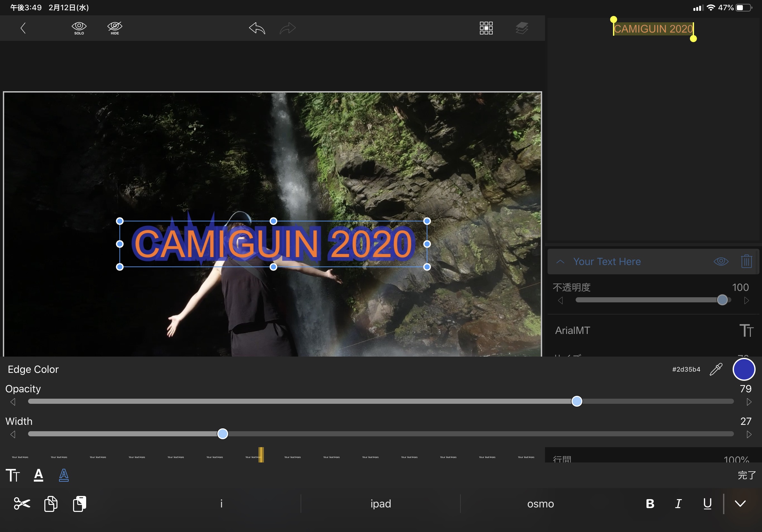Image resolution: width=762 pixels, height=532 pixels.
Task: Click the scissors cut icon
Action: pos(22,504)
